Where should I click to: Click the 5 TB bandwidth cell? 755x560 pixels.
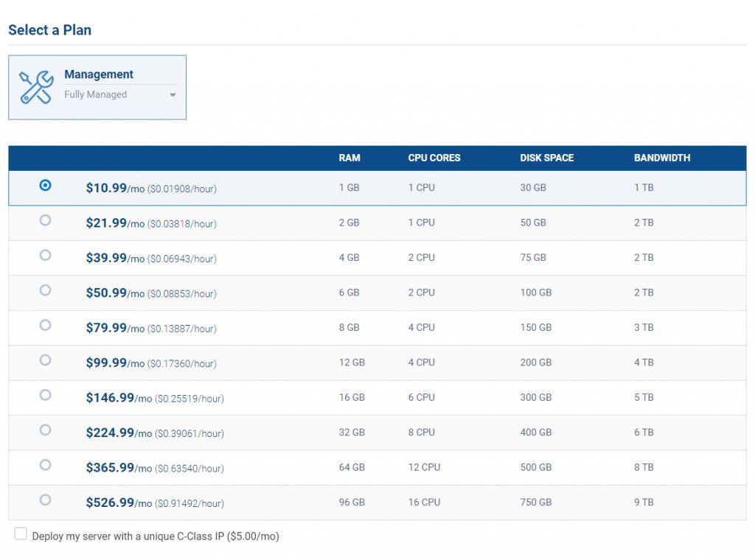(644, 397)
